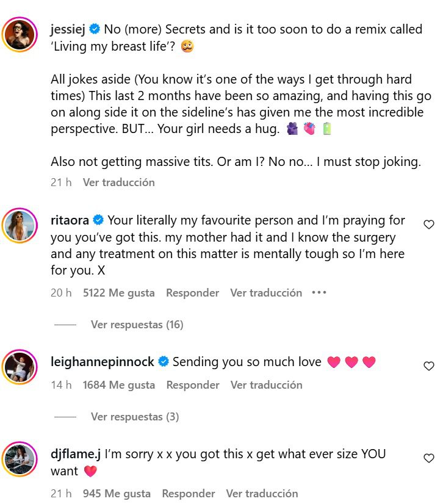Click 'Ver traducción' on leighannepinnock's comment
Screen dimensions: 443x504
[x=265, y=385]
